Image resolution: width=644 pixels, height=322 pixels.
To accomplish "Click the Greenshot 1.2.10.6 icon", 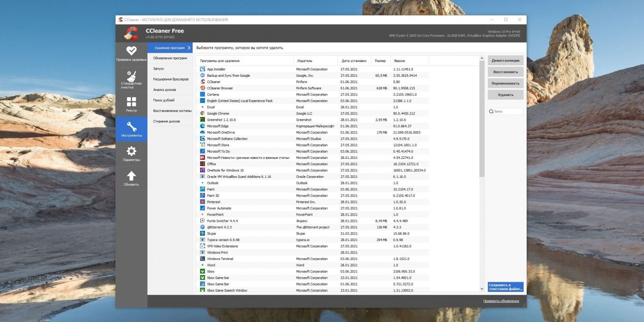I will point(203,119).
